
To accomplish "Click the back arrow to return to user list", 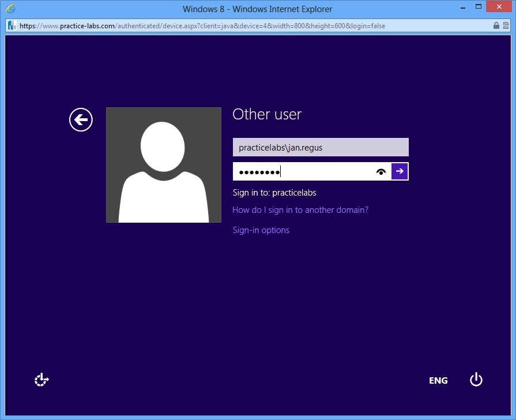I will (81, 119).
